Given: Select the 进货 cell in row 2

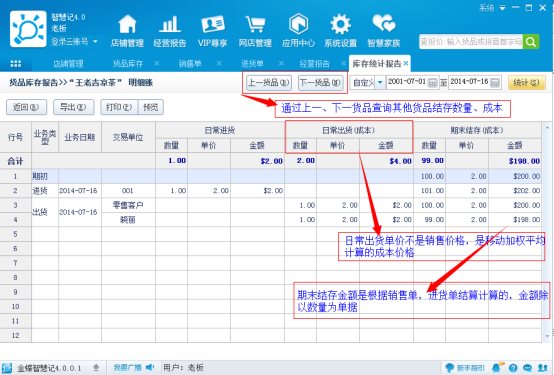Looking at the screenshot, I should (45, 191).
